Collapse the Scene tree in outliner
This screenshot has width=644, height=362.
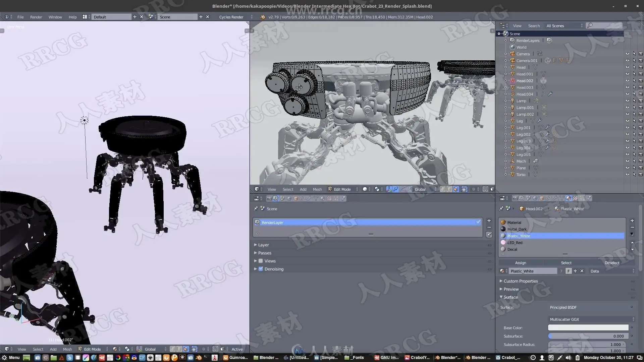499,34
